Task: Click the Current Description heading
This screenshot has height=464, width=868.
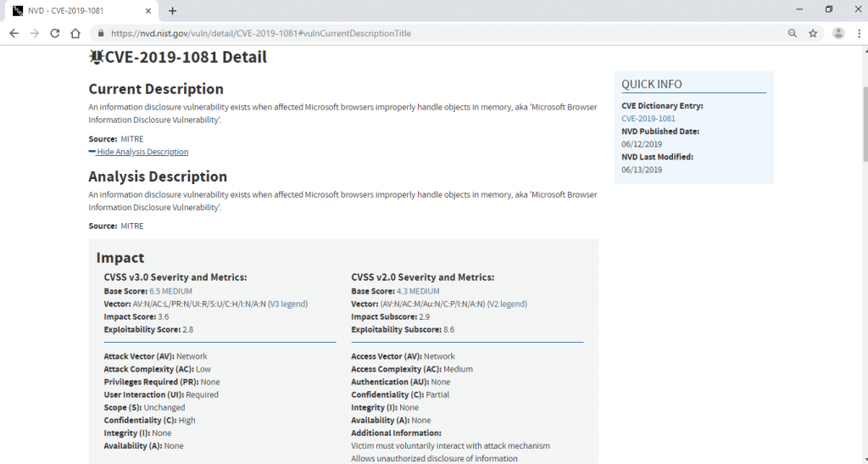Action: (156, 89)
